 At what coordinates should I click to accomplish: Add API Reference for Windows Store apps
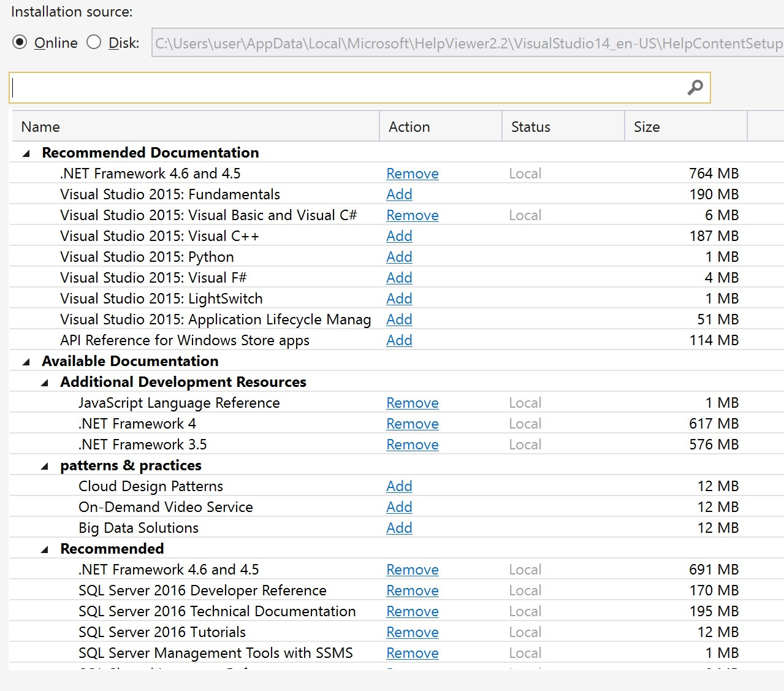pyautogui.click(x=399, y=340)
